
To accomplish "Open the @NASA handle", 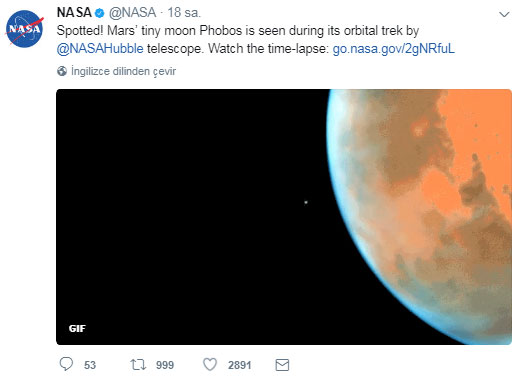I will click(132, 13).
